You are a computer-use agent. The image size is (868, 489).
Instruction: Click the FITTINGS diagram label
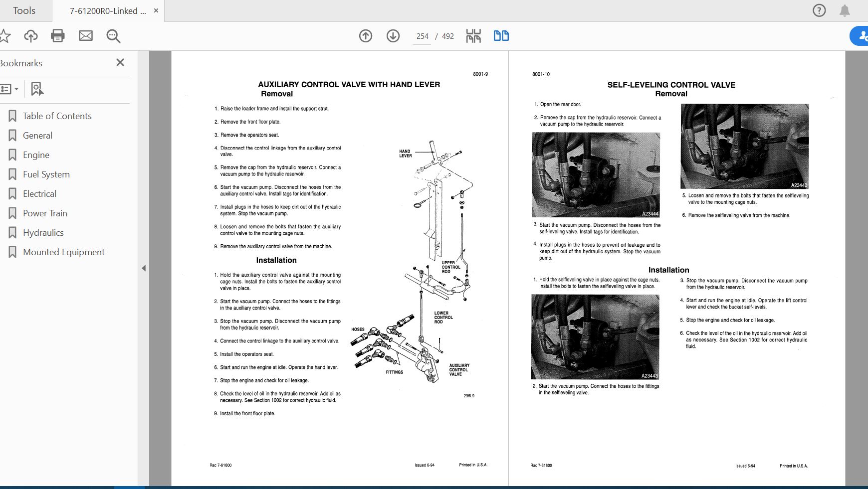click(x=394, y=372)
